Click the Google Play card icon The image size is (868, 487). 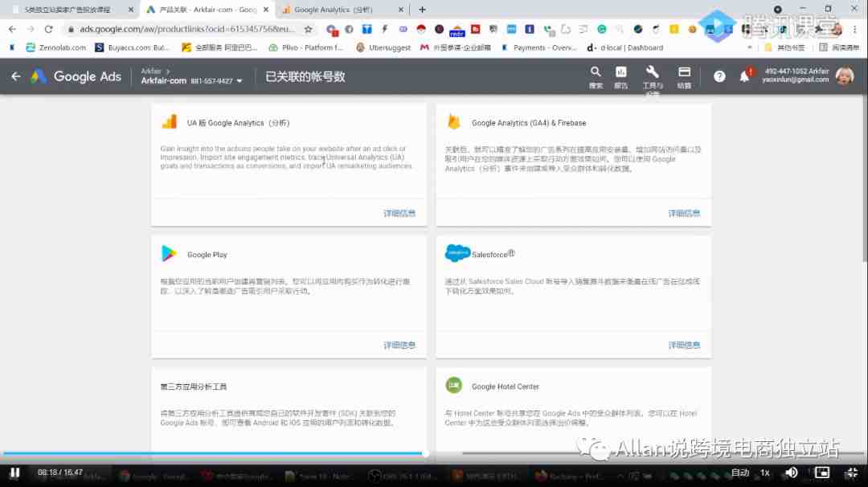click(169, 253)
